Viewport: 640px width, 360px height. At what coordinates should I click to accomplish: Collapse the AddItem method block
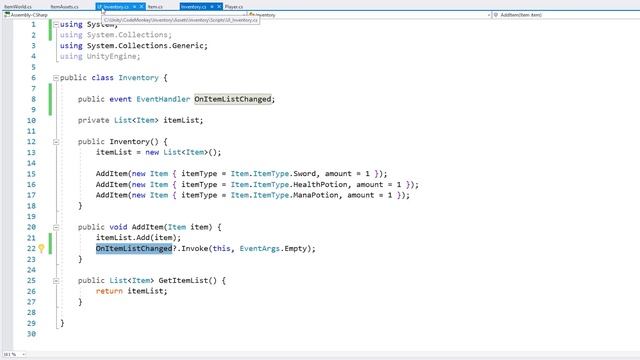[x=56, y=227]
